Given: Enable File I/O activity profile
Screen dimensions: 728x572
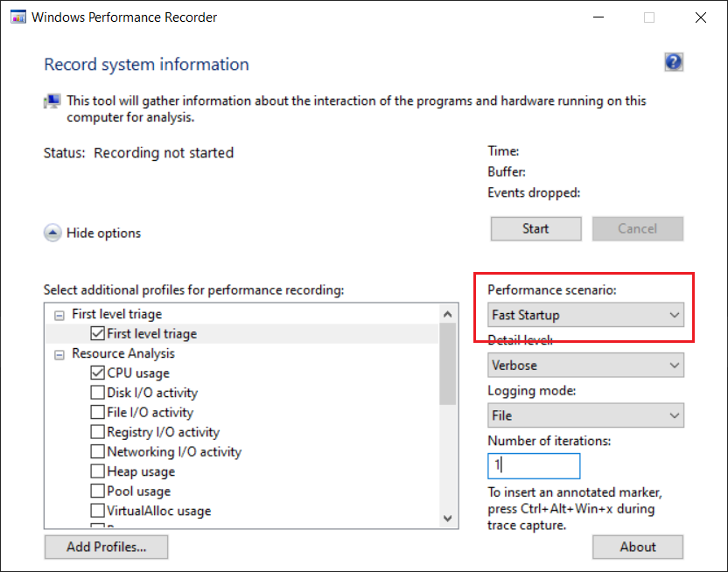Looking at the screenshot, I should (x=97, y=413).
